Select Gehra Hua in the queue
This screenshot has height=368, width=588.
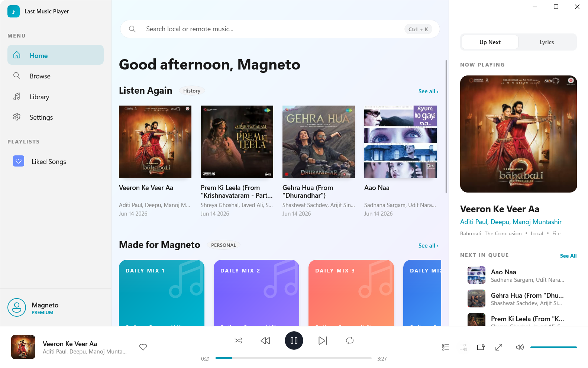click(x=518, y=299)
